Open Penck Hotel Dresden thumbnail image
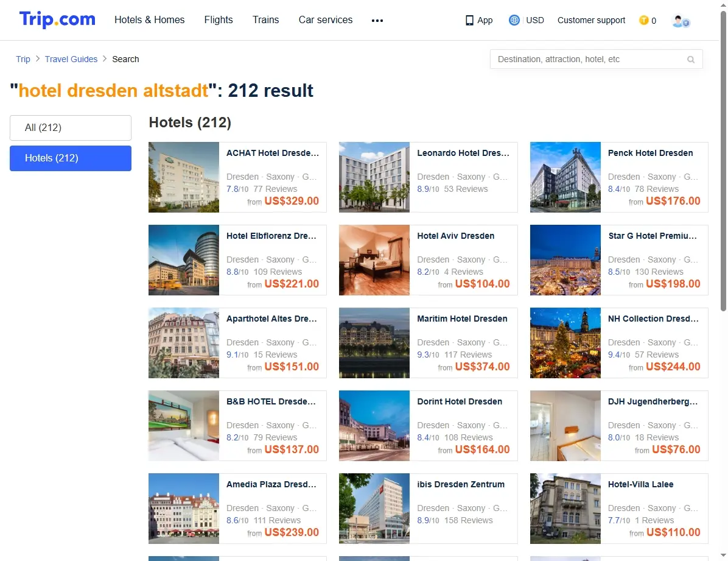This screenshot has width=728, height=561. tap(565, 177)
